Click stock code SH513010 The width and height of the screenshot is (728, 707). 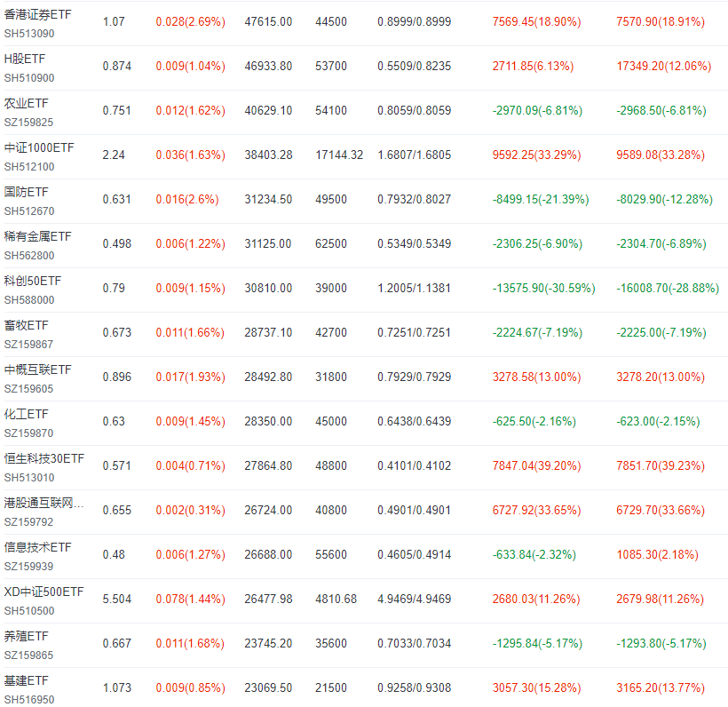click(x=29, y=478)
